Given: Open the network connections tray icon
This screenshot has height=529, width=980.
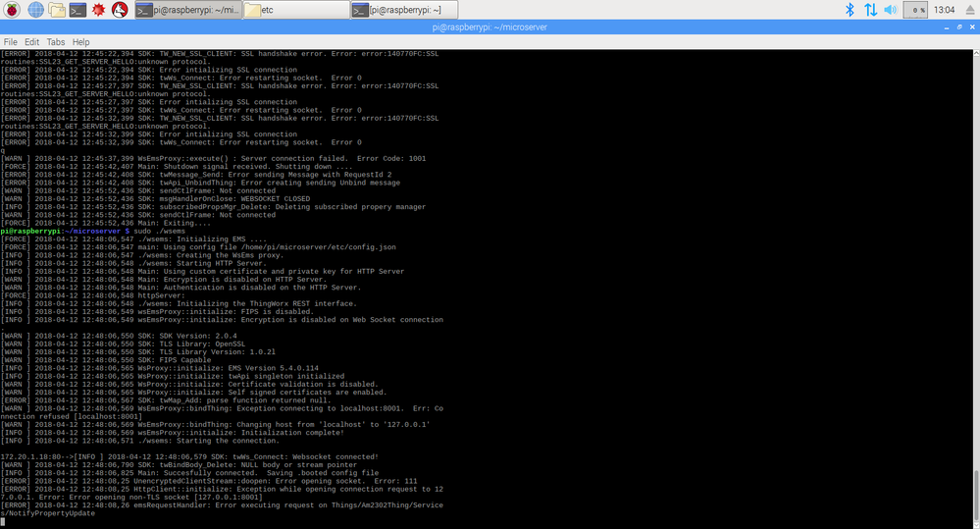Looking at the screenshot, I should click(x=870, y=10).
